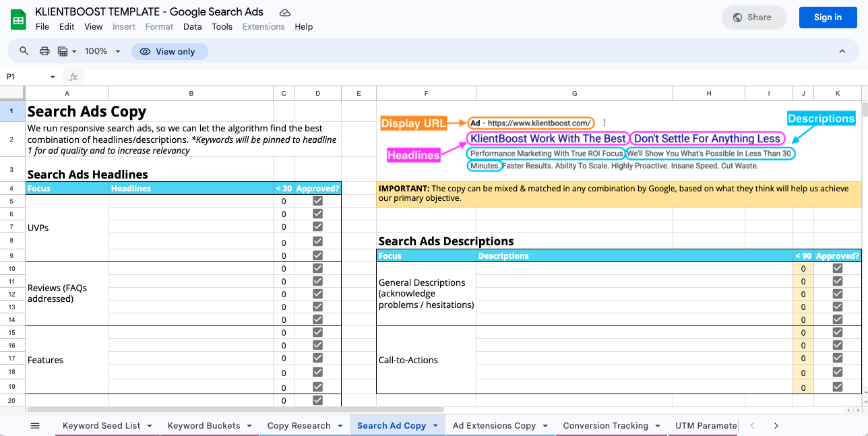Open the filter views dropdown arrow
The height and width of the screenshot is (436, 868).
click(x=74, y=51)
